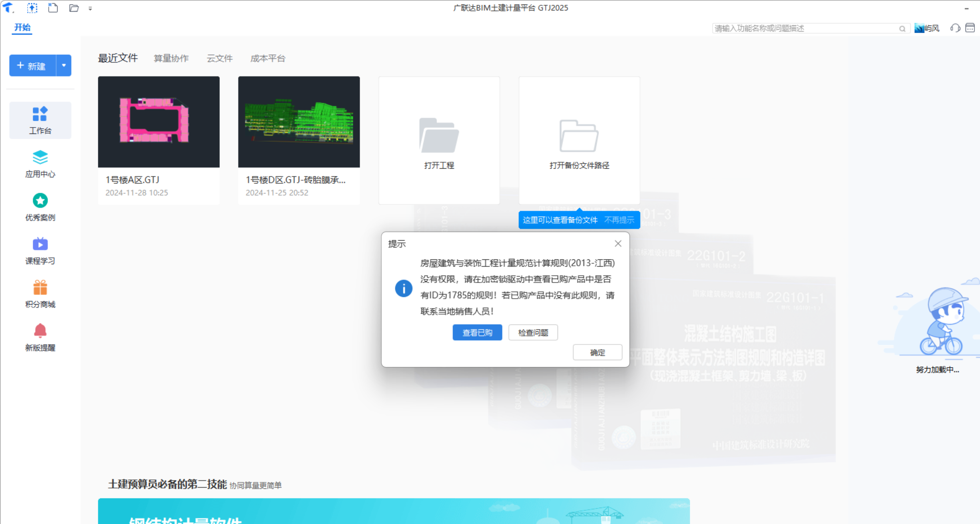Viewport: 980px width, 524px height.
Task: Select the 开始 ribbon tab
Action: tap(22, 28)
